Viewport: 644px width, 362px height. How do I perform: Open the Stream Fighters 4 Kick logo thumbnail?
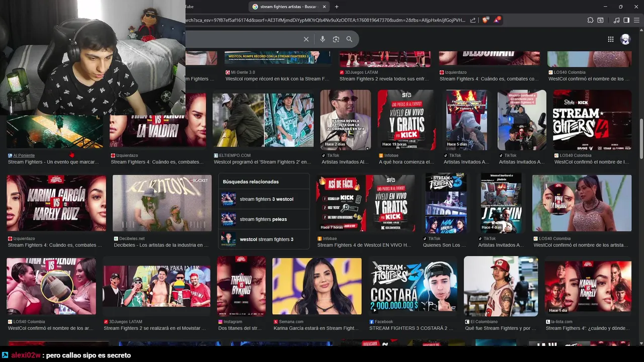(592, 120)
